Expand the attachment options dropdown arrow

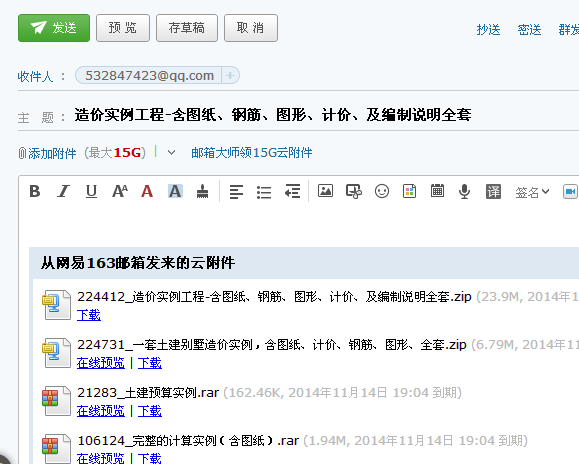coord(171,152)
